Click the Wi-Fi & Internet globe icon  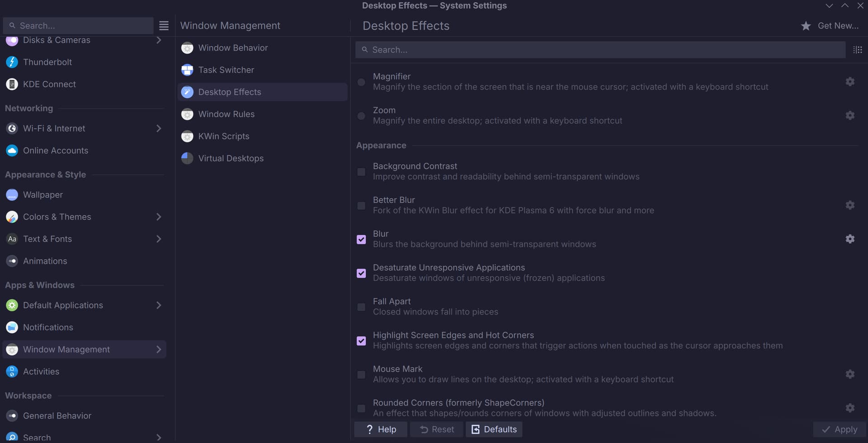pos(12,129)
